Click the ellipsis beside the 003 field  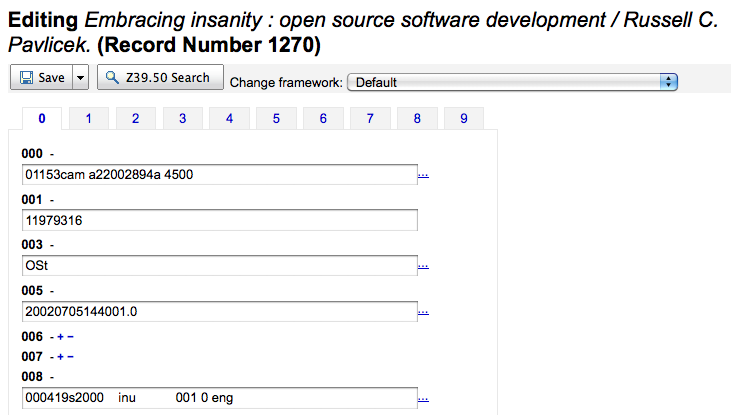pos(423,266)
